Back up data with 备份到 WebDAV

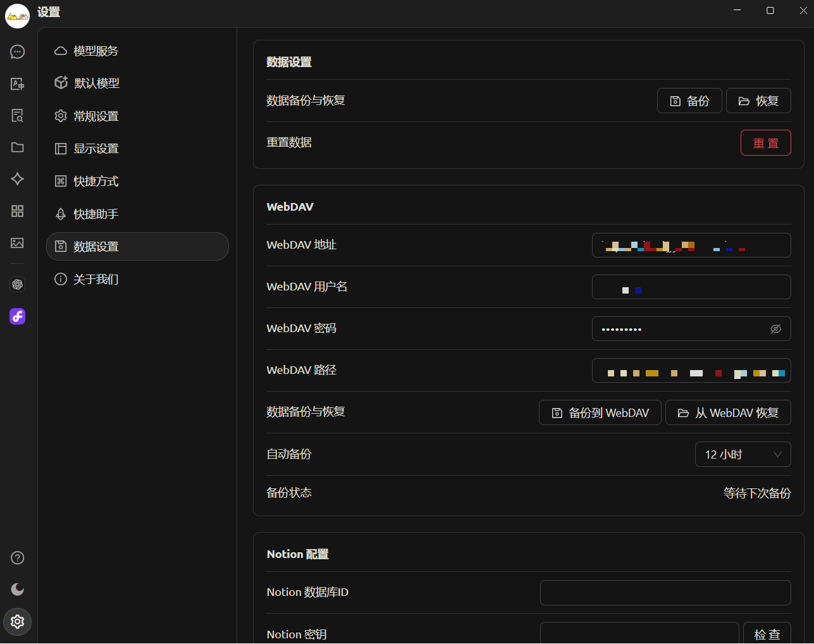600,412
